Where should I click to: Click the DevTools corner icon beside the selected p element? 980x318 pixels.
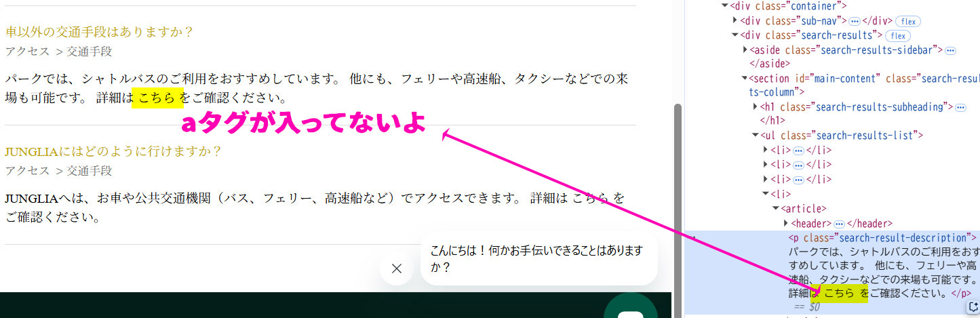point(972,308)
